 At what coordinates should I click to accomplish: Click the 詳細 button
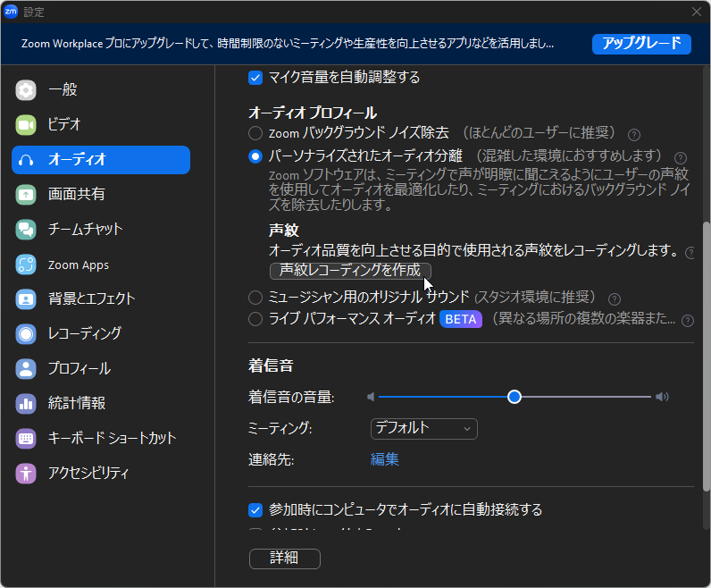285,559
